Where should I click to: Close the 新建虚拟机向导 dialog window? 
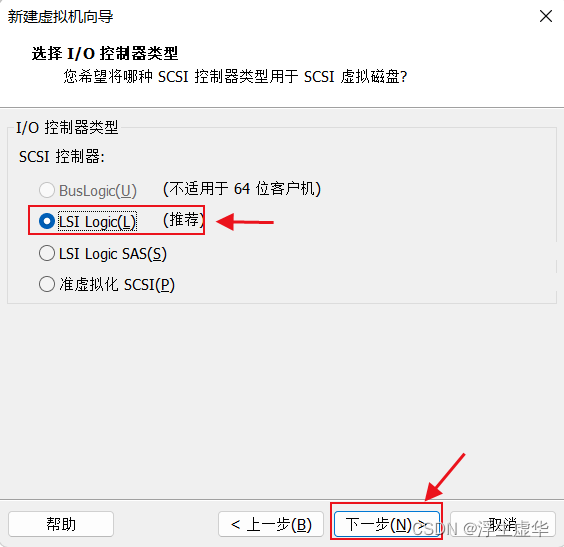click(x=546, y=16)
